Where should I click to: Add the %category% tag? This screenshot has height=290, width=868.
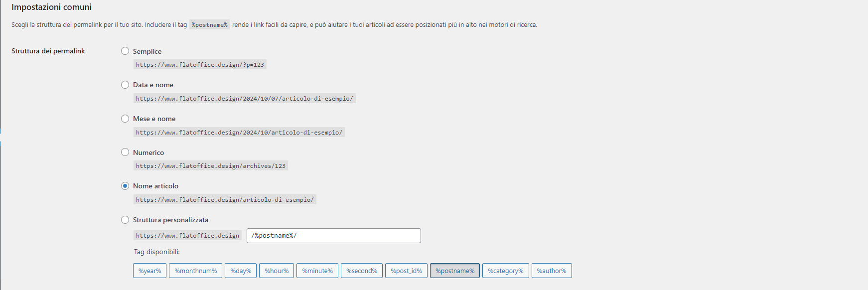click(505, 271)
